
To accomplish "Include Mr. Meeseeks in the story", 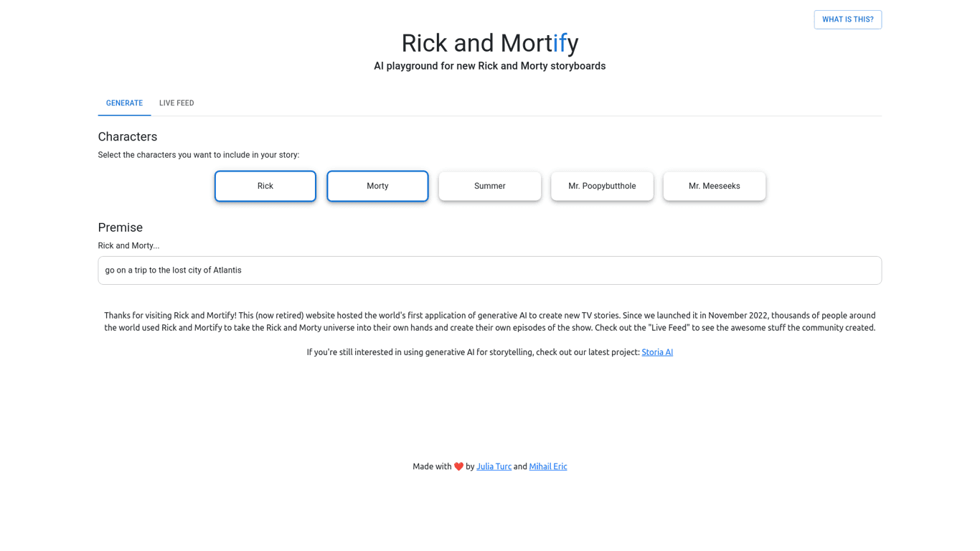I will pos(714,186).
